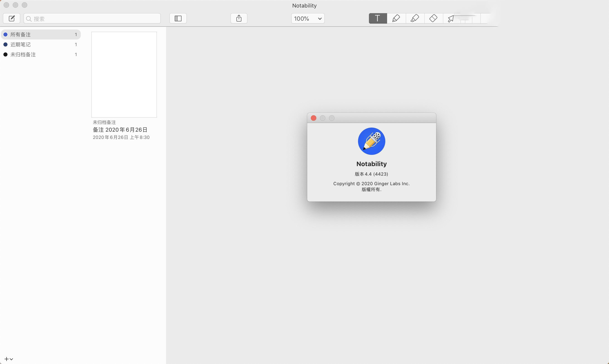Screen dimensions: 609x364
Task: Select the arrow selection tool
Action: point(451,18)
